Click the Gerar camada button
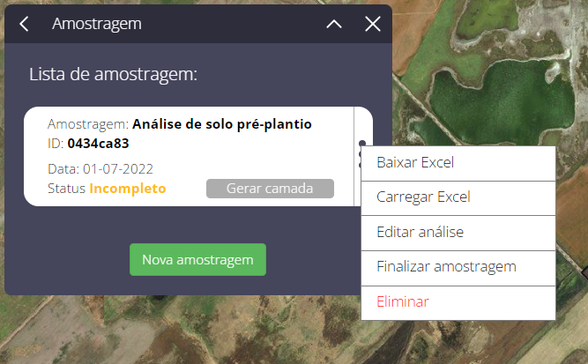This screenshot has width=588, height=364. (270, 189)
